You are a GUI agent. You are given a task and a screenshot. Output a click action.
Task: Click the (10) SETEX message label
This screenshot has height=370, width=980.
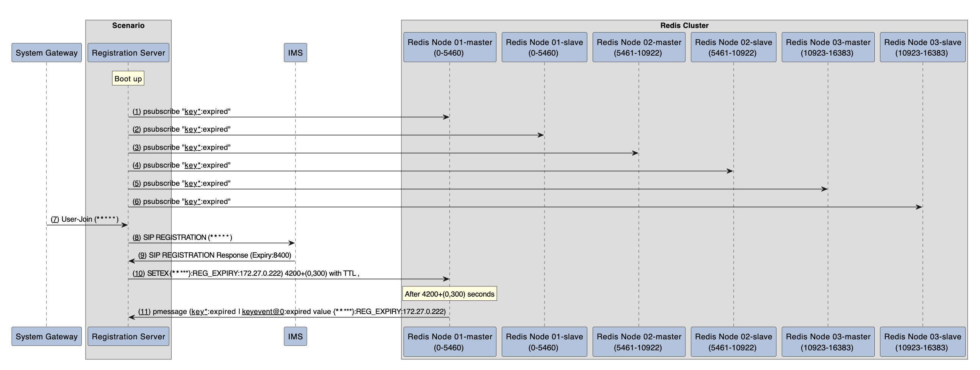pyautogui.click(x=246, y=273)
